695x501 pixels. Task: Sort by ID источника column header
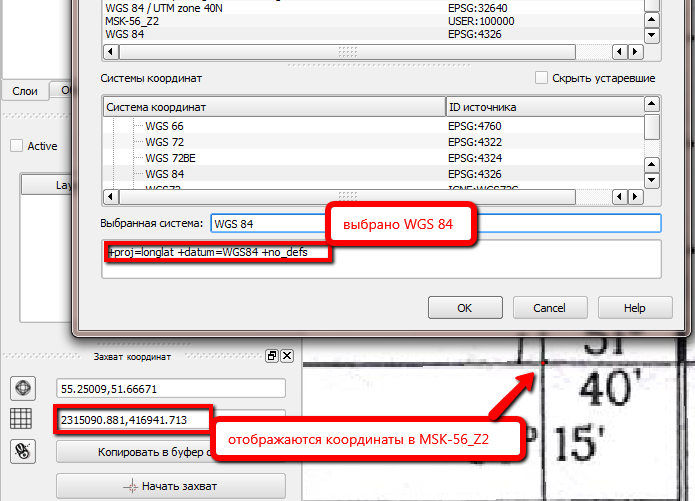coord(545,107)
